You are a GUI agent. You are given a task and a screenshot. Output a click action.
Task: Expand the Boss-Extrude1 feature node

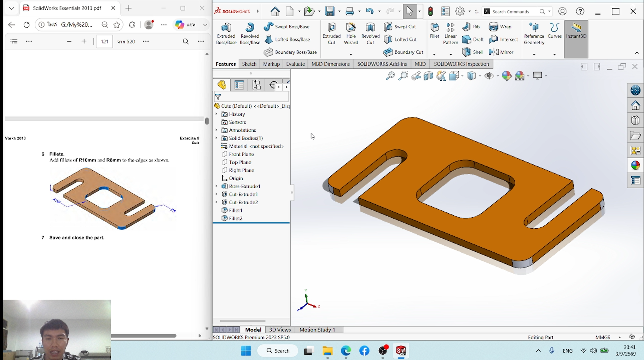point(216,186)
